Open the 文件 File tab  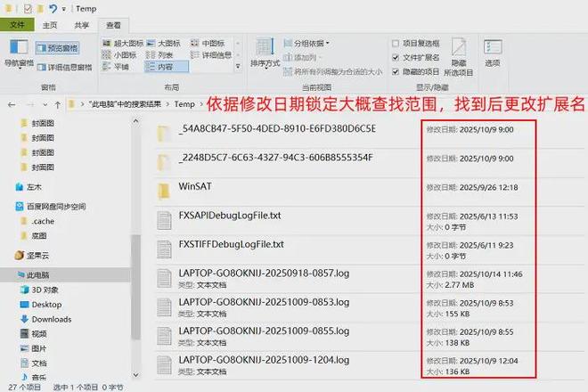coord(17,25)
